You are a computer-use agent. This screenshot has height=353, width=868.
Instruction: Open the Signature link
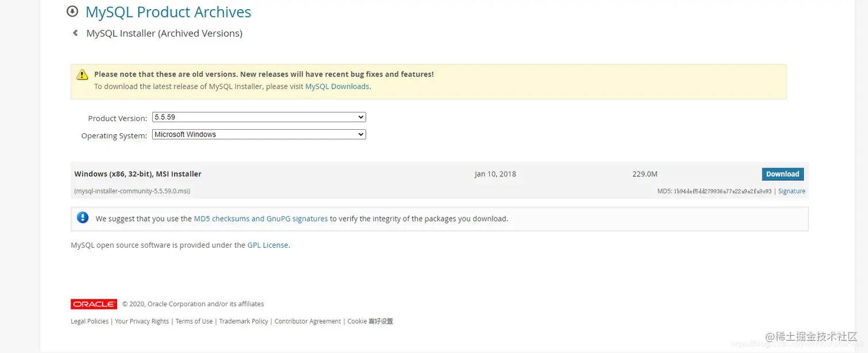coord(792,191)
